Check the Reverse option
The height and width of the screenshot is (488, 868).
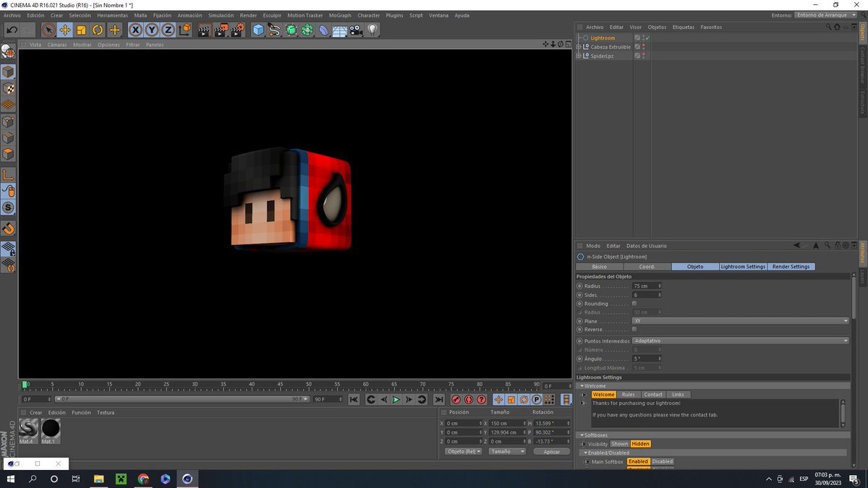(634, 330)
